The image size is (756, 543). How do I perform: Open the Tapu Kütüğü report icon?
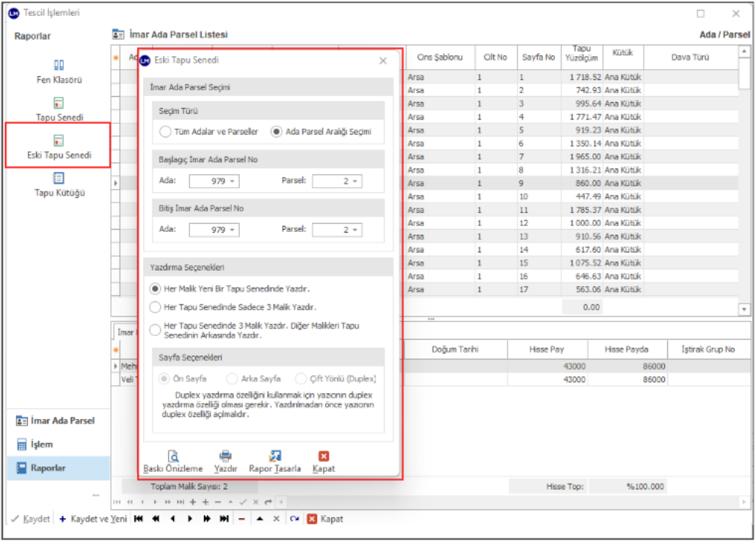59,178
